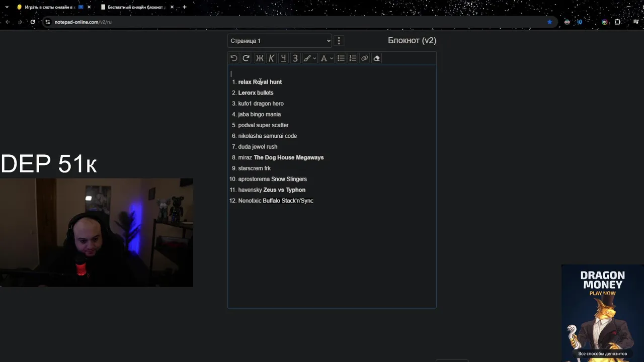
Task: Toggle underline formatting (Ч button)
Action: (x=283, y=58)
